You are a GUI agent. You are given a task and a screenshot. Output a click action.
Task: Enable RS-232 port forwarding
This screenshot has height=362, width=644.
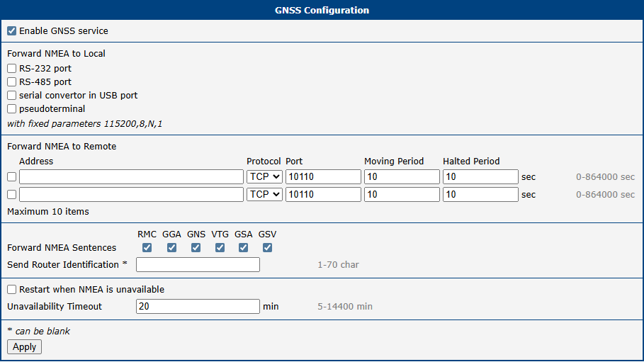click(11, 68)
